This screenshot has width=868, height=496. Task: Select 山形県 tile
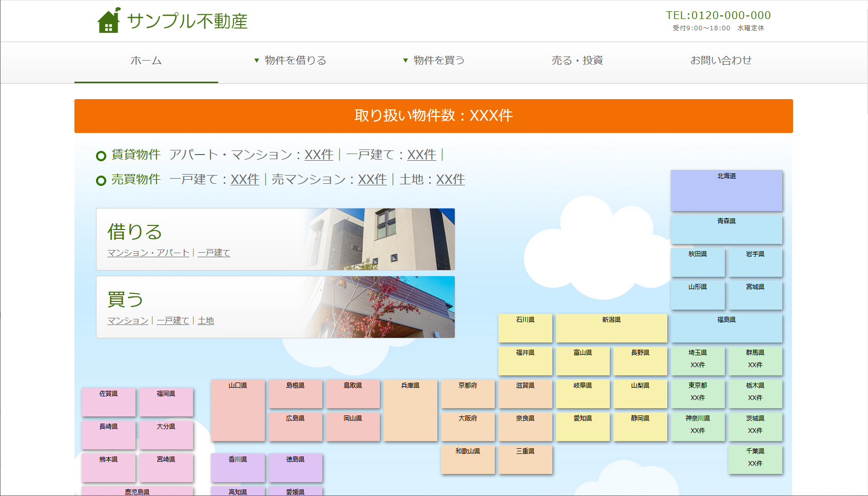[x=698, y=295]
